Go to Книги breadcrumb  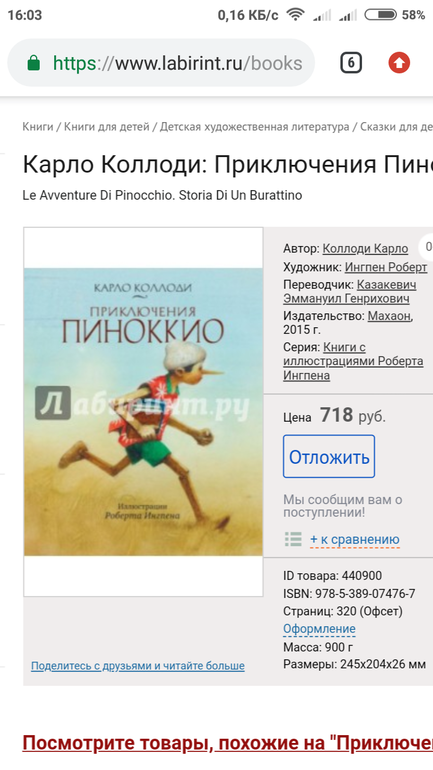point(38,127)
